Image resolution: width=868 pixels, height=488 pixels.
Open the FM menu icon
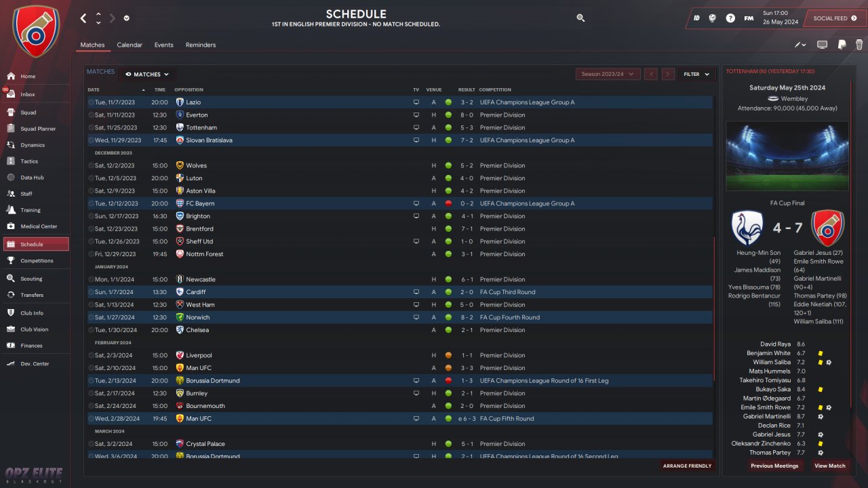[x=749, y=18]
